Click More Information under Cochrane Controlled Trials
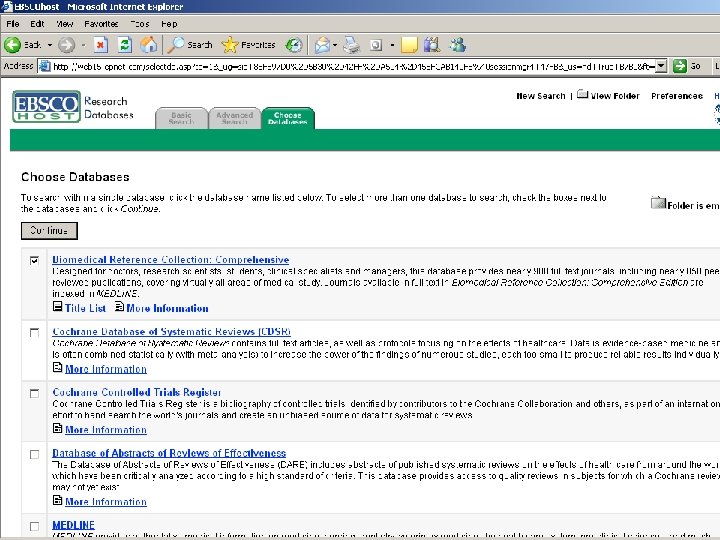The height and width of the screenshot is (540, 720). tap(106, 430)
